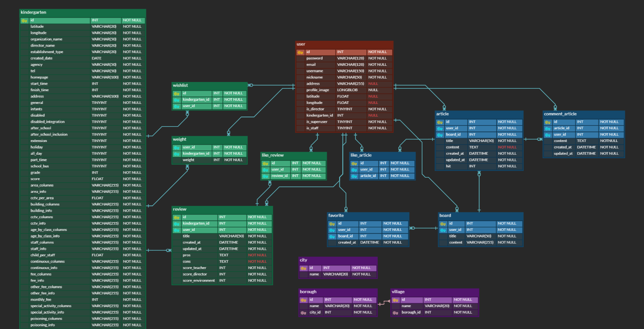Click the like_review id key icon

[x=265, y=164]
